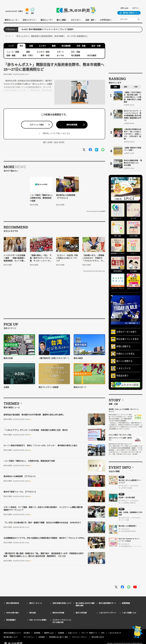Open the 運勢 fortune star icon
The height and width of the screenshot is (644, 146).
point(32,10)
